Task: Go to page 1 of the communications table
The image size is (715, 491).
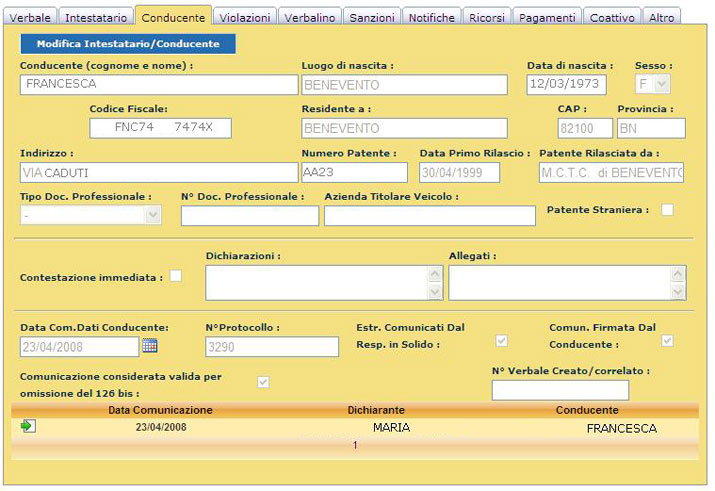Action: click(355, 445)
